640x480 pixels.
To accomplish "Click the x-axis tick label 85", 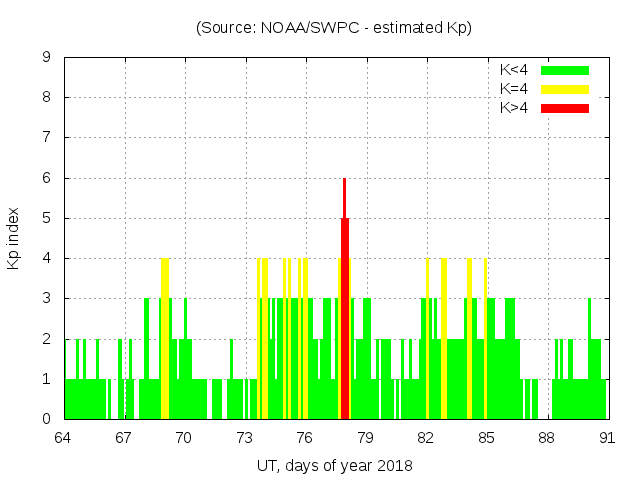I will (486, 437).
